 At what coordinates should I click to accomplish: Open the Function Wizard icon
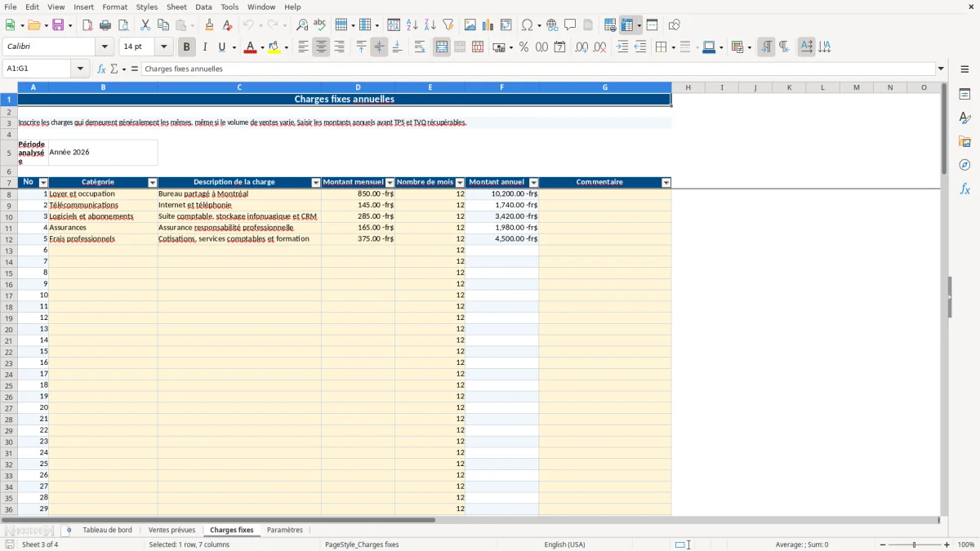[x=101, y=69]
